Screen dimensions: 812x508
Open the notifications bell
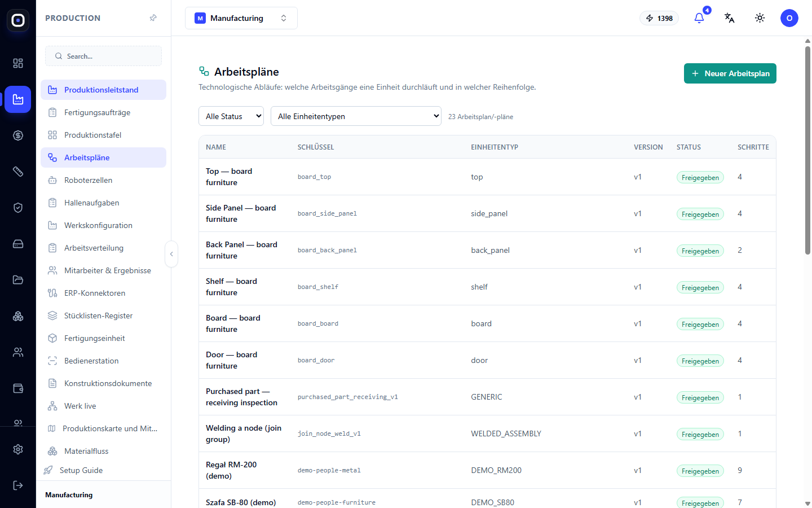tap(699, 18)
